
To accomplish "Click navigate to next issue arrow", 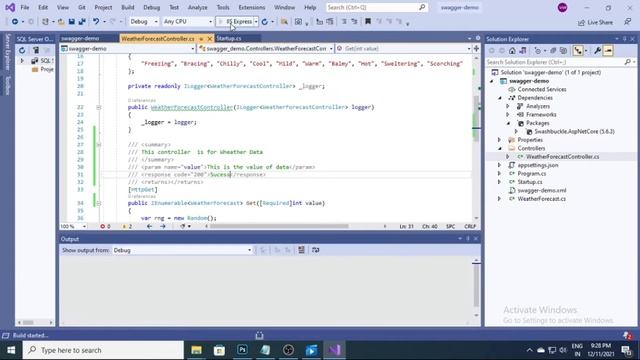I will pos(163,226).
